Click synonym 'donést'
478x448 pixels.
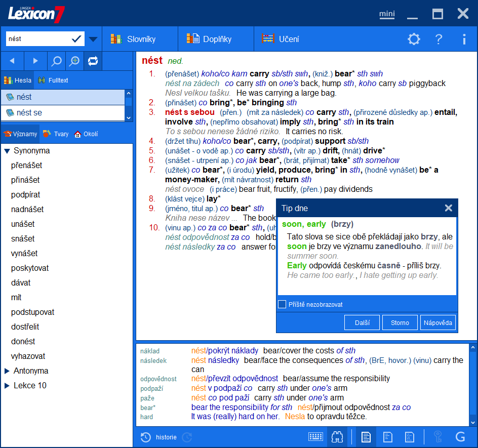click(23, 341)
